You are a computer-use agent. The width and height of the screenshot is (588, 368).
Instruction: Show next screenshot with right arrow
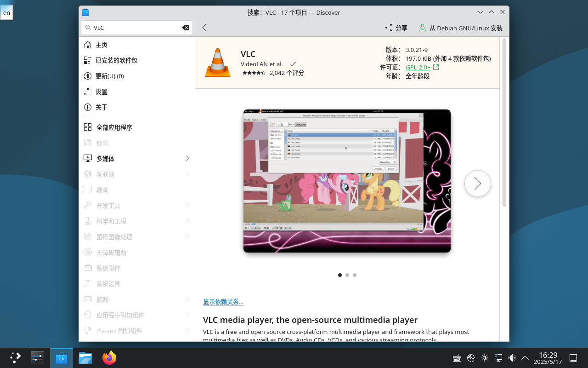coord(478,184)
